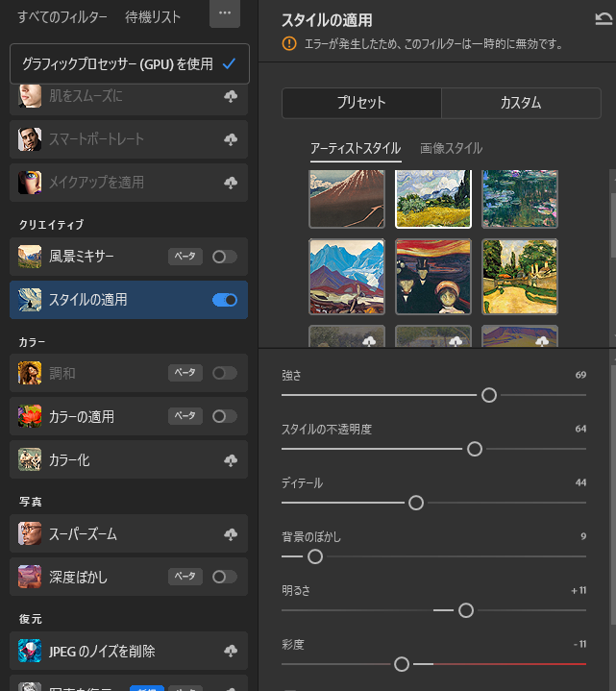Click the カラー section heading
Viewport: 616px width, 691px height.
point(32,342)
